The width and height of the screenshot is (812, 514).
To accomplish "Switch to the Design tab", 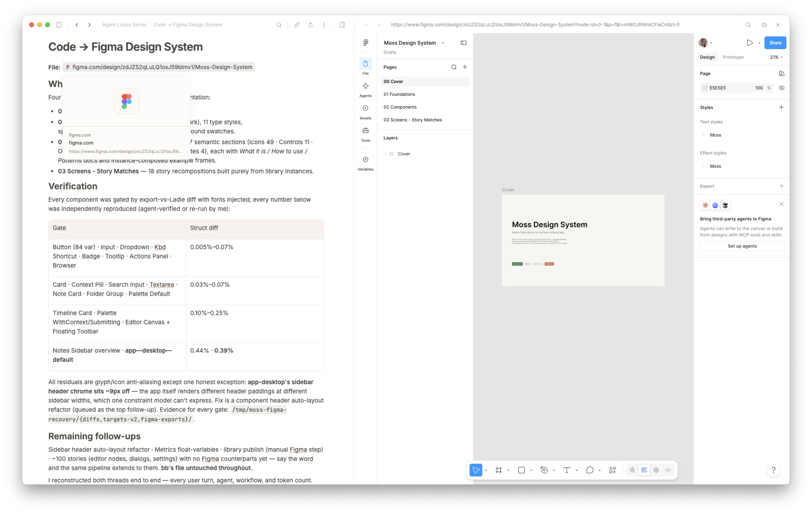I will click(x=707, y=57).
